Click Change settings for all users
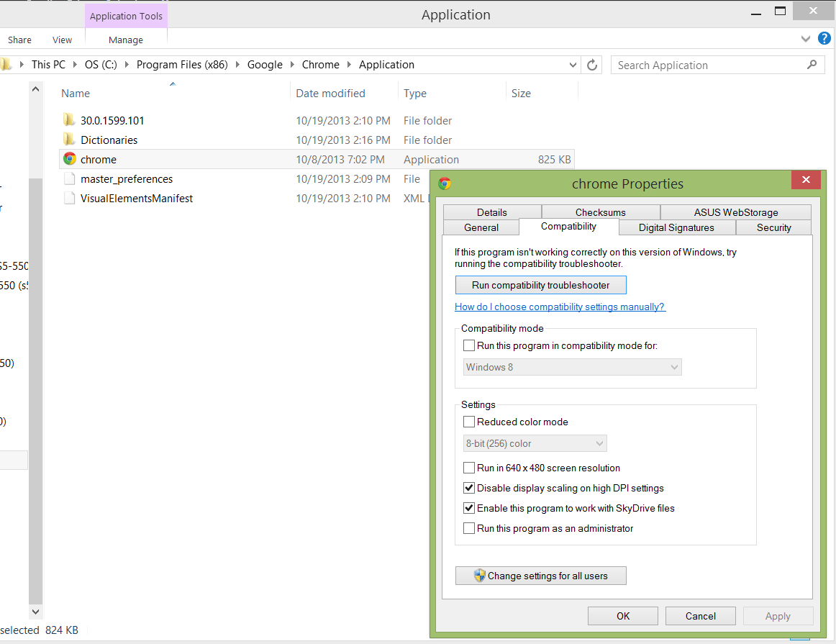Screen dimensions: 836x644 (x=540, y=576)
